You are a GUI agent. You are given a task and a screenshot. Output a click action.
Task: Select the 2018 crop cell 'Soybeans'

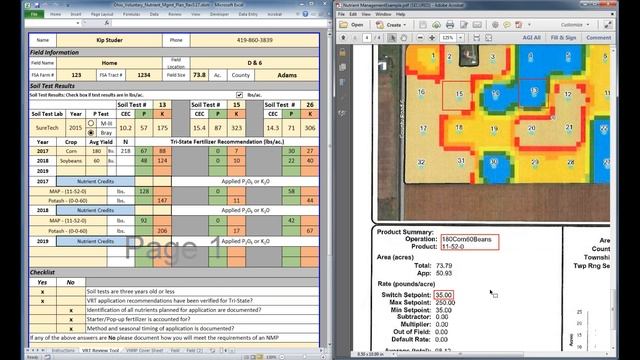(x=71, y=161)
